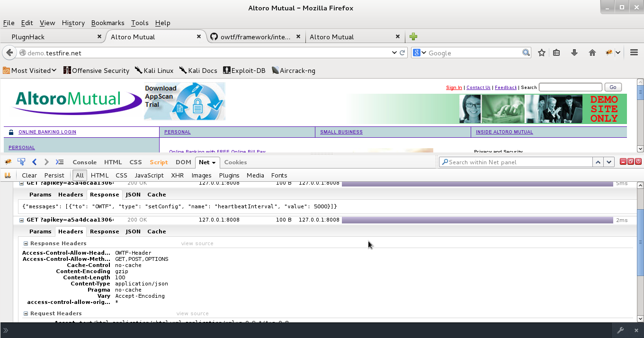
Task: Deactivate Firebug with the red power icon
Action: point(638,162)
